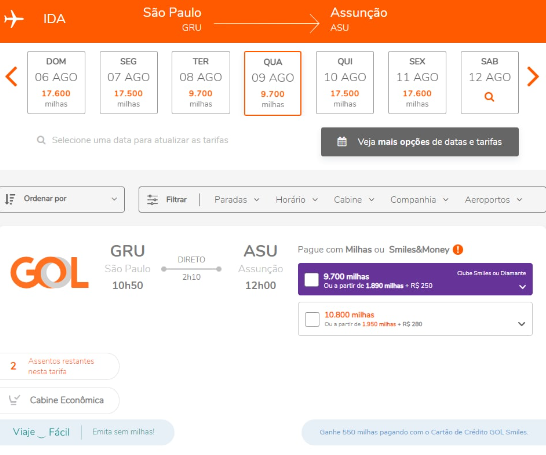Click Viaje Fácil logo link
The height and width of the screenshot is (455, 546).
pyautogui.click(x=41, y=432)
